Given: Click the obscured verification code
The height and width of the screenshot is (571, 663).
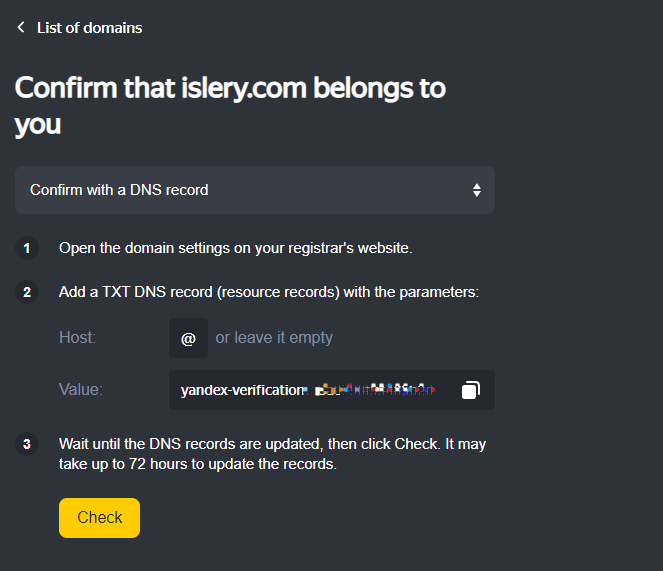Looking at the screenshot, I should (x=375, y=390).
